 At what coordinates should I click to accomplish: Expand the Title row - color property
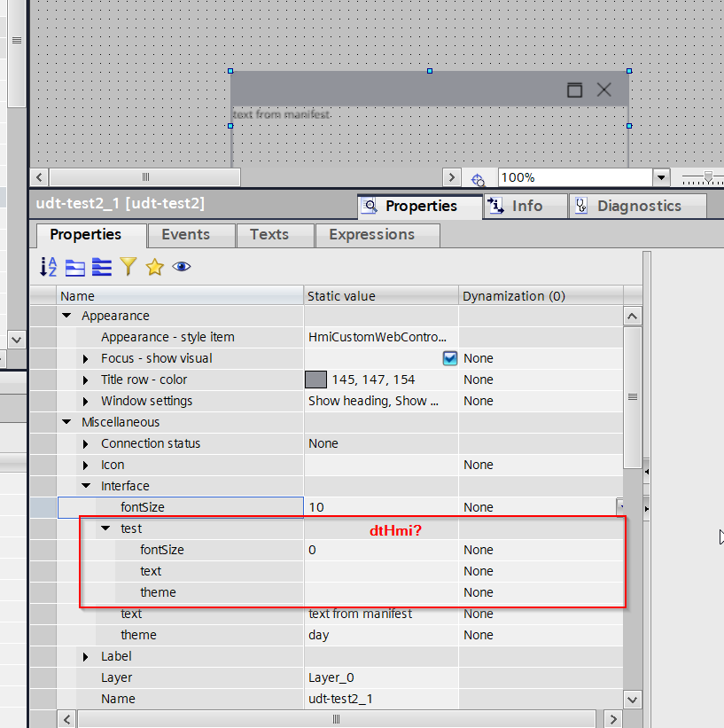click(86, 380)
